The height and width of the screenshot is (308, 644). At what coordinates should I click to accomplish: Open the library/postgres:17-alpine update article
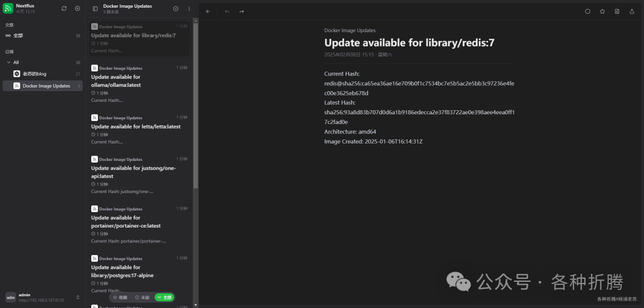[139, 275]
